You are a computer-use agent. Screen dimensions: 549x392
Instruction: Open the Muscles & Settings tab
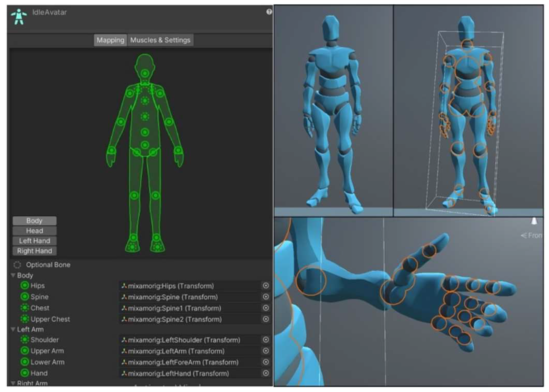160,40
